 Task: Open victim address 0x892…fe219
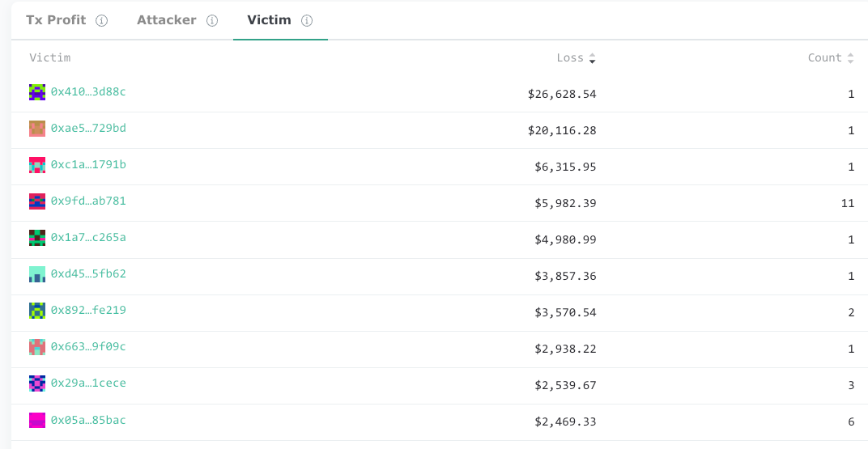[x=88, y=311]
